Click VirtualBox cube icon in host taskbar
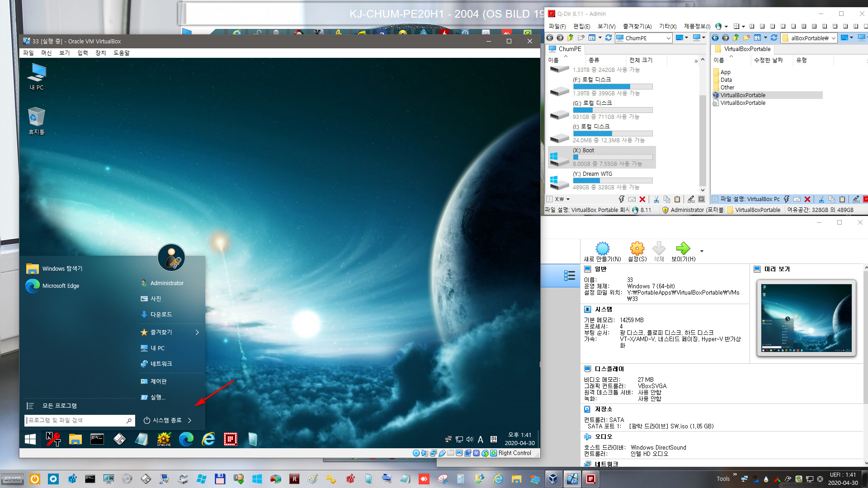Viewport: 868px width, 488px height. tap(553, 479)
